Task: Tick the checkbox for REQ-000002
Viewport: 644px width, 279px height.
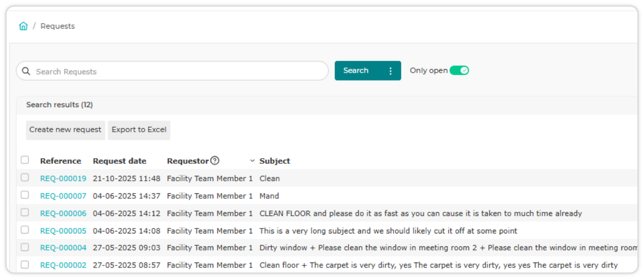Action: (25, 264)
